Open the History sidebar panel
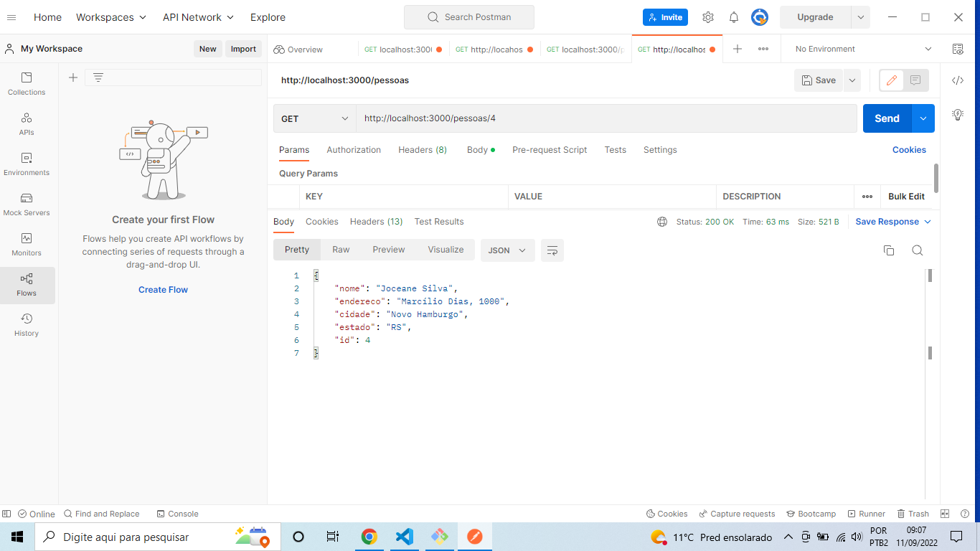Viewport: 980px width, 551px height. 27,325
